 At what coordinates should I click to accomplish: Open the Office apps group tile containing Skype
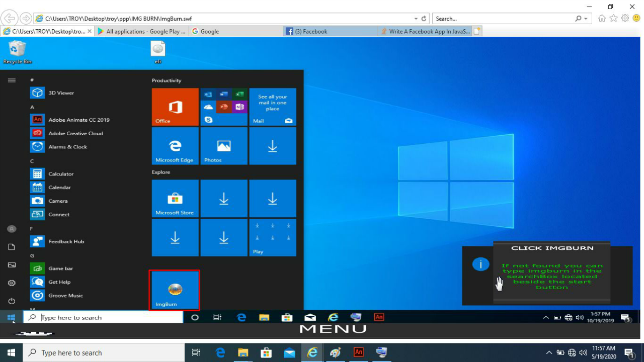(x=224, y=107)
